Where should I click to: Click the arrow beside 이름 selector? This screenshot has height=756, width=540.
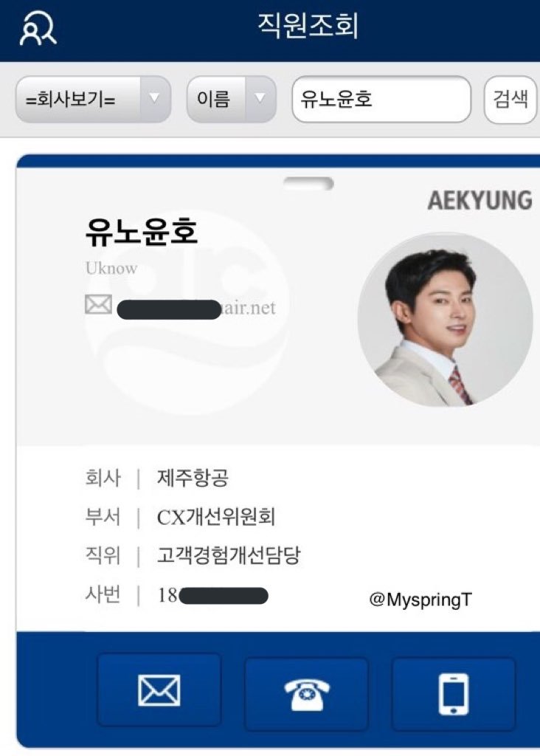click(x=260, y=99)
